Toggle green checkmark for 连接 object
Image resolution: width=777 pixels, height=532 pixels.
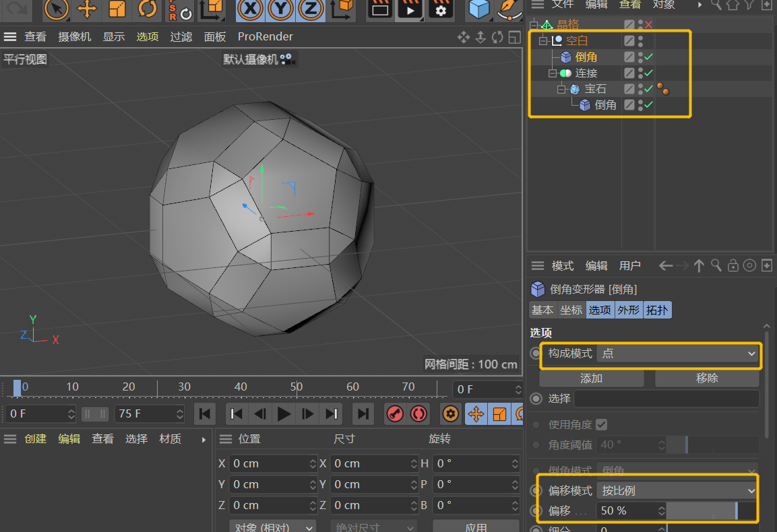click(x=649, y=73)
